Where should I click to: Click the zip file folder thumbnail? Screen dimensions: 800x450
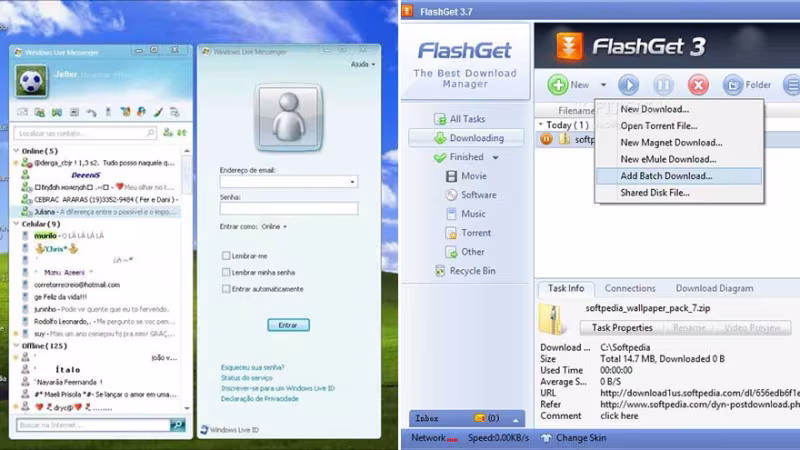(x=553, y=319)
